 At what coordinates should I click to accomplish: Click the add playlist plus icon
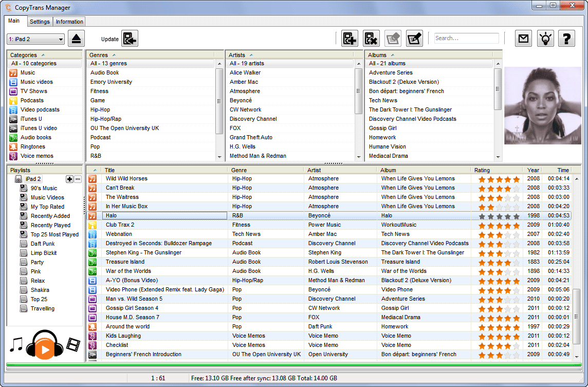(x=69, y=179)
